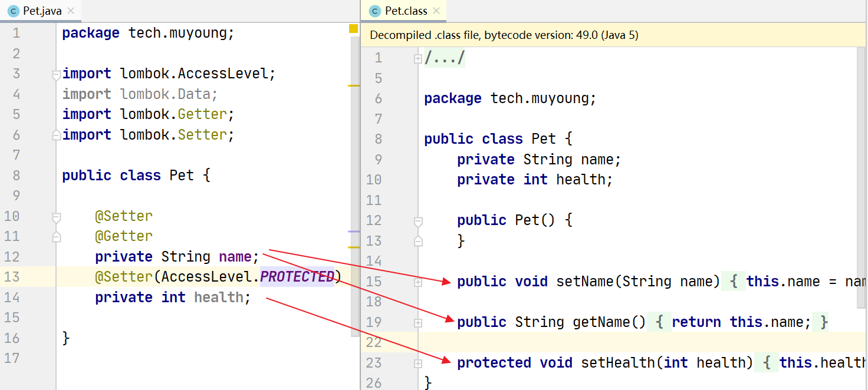Screen dimensions: 868x390
Task: Click the Pet.class file icon in tab
Action: pos(374,11)
